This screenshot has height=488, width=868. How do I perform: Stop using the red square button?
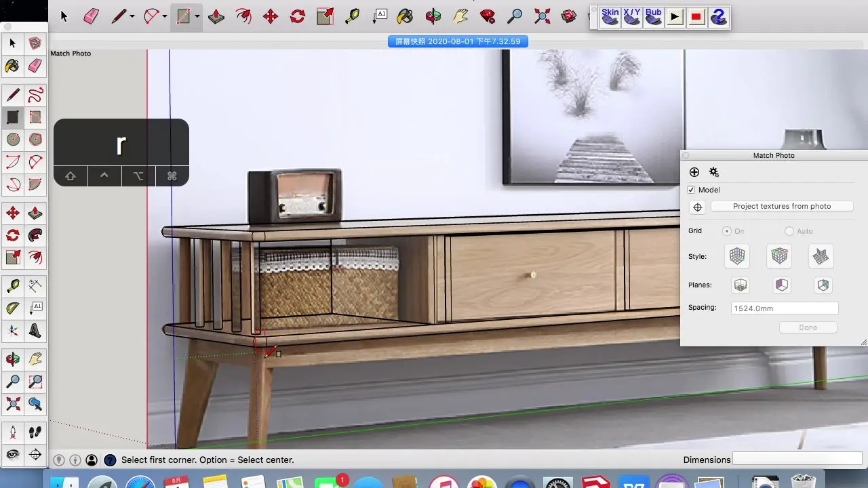click(x=696, y=17)
